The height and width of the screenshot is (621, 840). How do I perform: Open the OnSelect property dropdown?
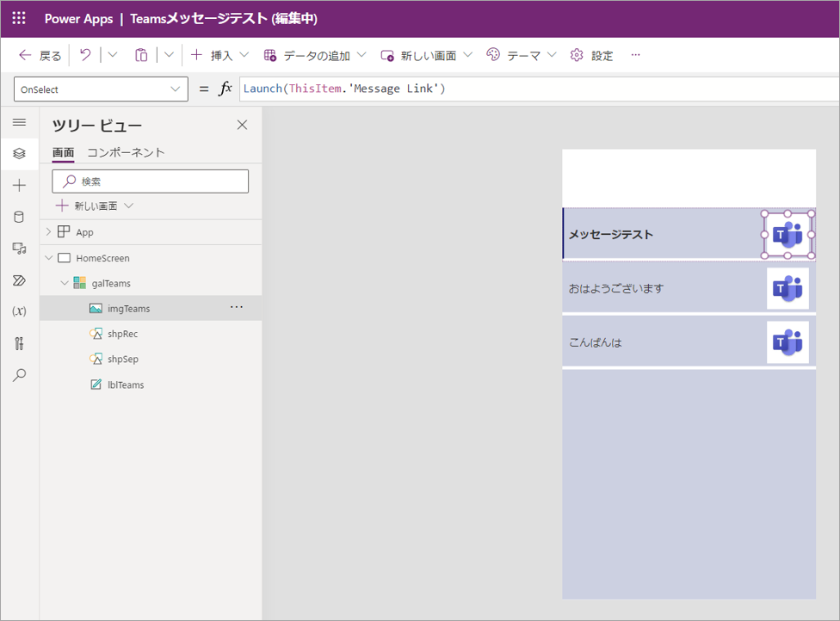[x=101, y=89]
